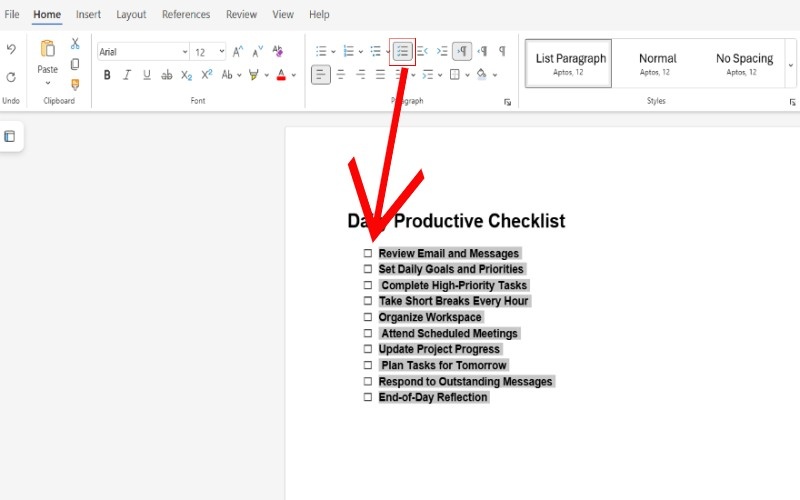Screen dimensions: 800x500
Task: Justify the paragraph text
Action: pyautogui.click(x=381, y=75)
